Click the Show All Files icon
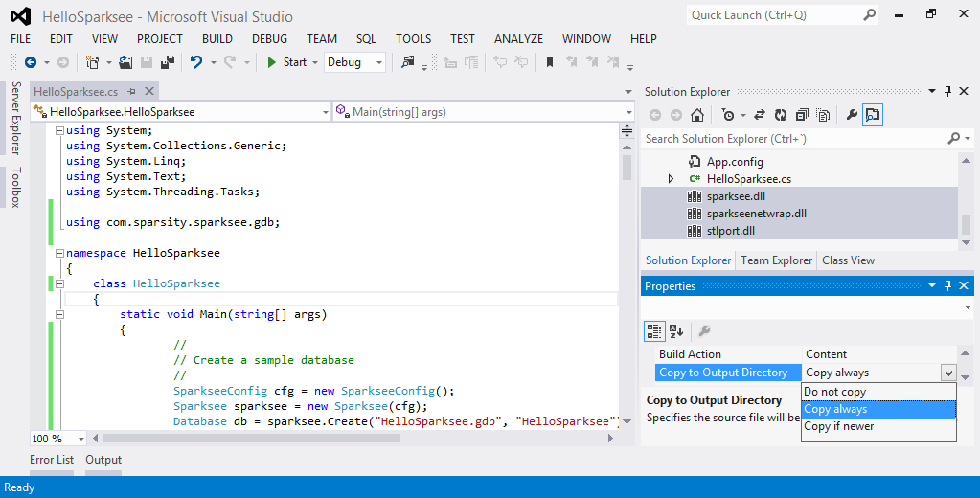Image resolution: width=980 pixels, height=498 pixels. pyautogui.click(x=823, y=115)
